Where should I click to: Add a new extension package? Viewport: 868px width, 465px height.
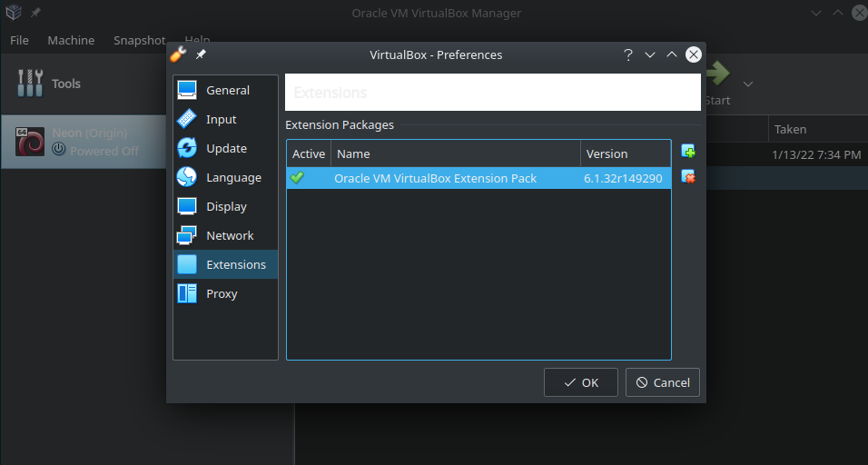(688, 151)
